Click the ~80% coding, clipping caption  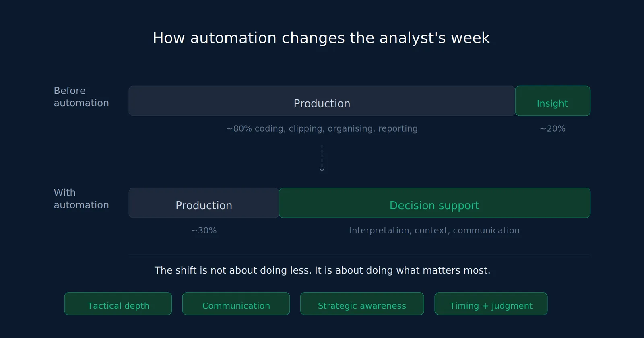(x=322, y=129)
